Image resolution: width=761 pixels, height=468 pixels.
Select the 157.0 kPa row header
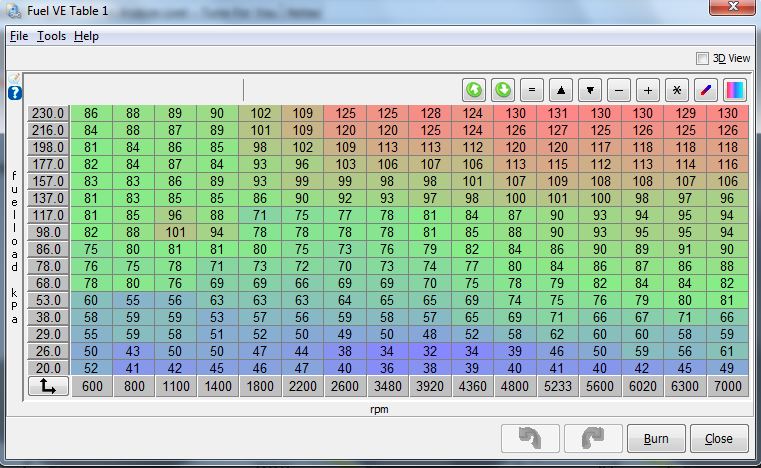pyautogui.click(x=48, y=181)
